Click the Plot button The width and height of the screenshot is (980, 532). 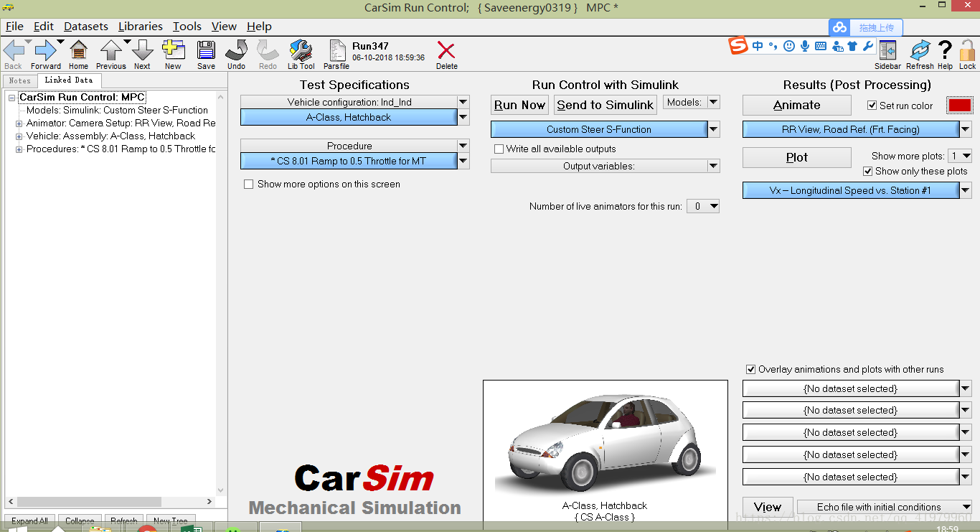click(796, 157)
